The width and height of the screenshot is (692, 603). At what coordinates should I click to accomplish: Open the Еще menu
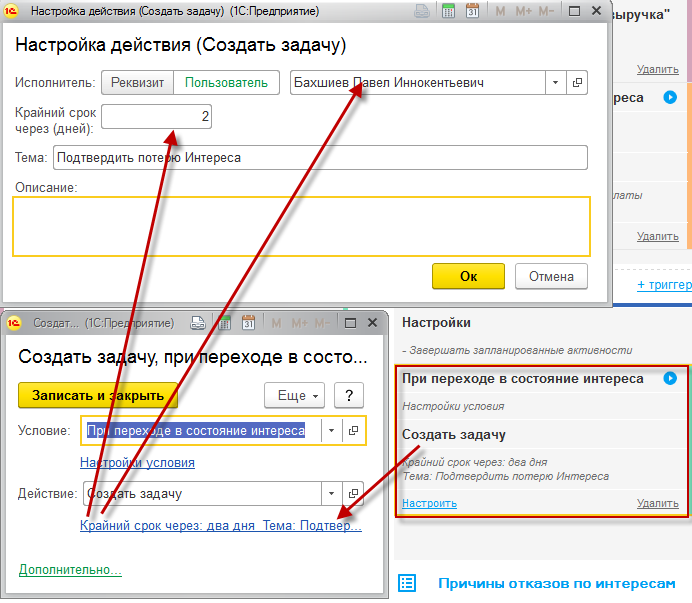click(x=294, y=395)
